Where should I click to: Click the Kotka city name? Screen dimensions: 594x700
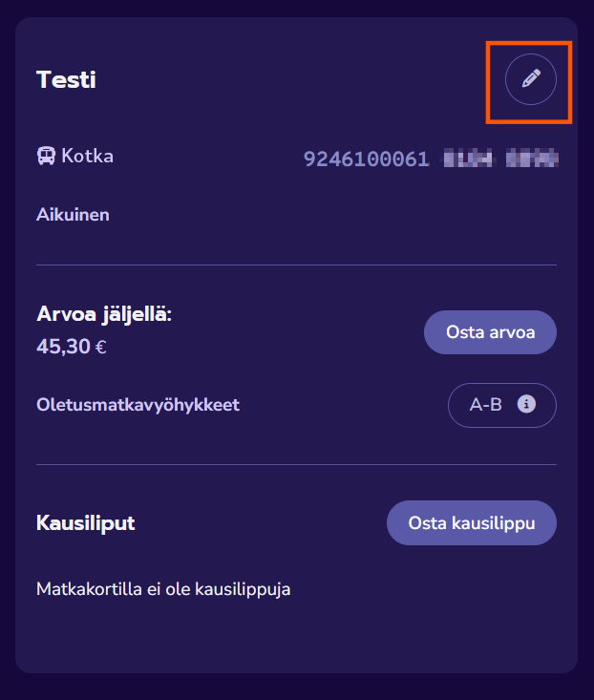(x=88, y=156)
